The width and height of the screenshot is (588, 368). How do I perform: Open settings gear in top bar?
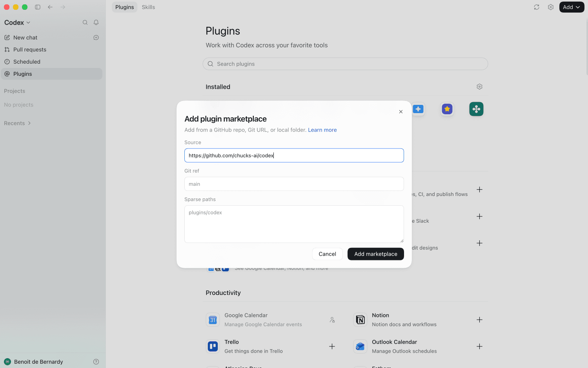(551, 7)
